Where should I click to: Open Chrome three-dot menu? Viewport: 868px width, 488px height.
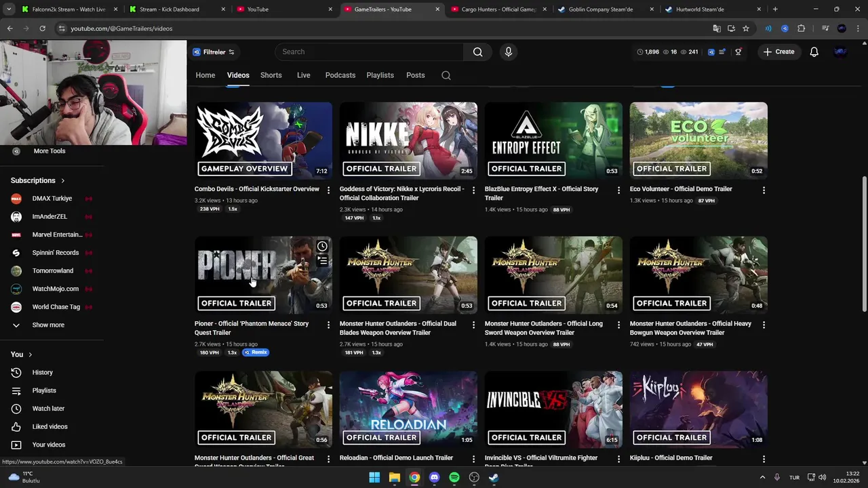[856, 28]
